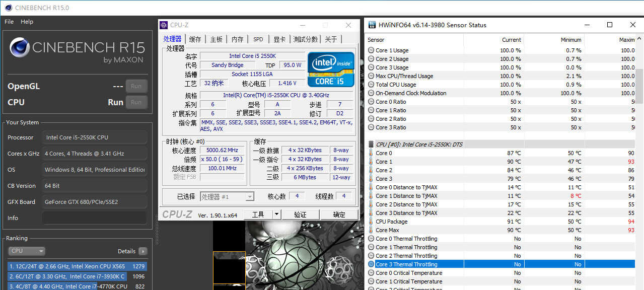
Task: Open the 工具 dropdown arrow
Action: [x=276, y=214]
